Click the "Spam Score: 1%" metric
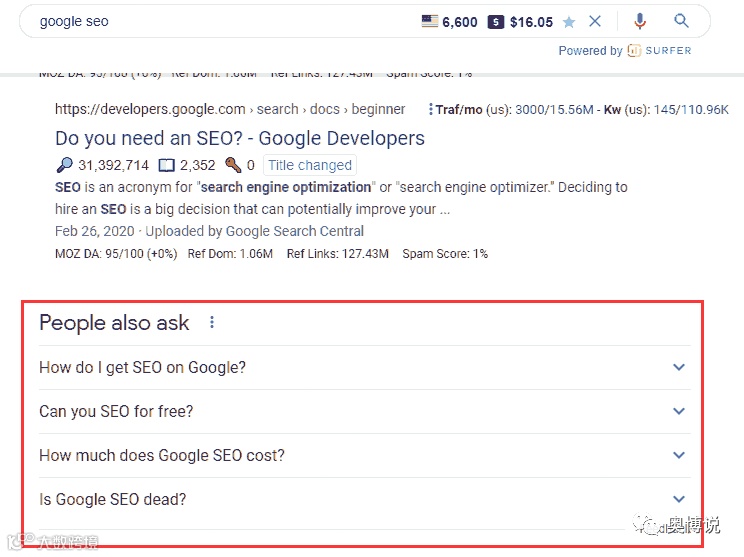This screenshot has height=557, width=744. click(x=445, y=254)
